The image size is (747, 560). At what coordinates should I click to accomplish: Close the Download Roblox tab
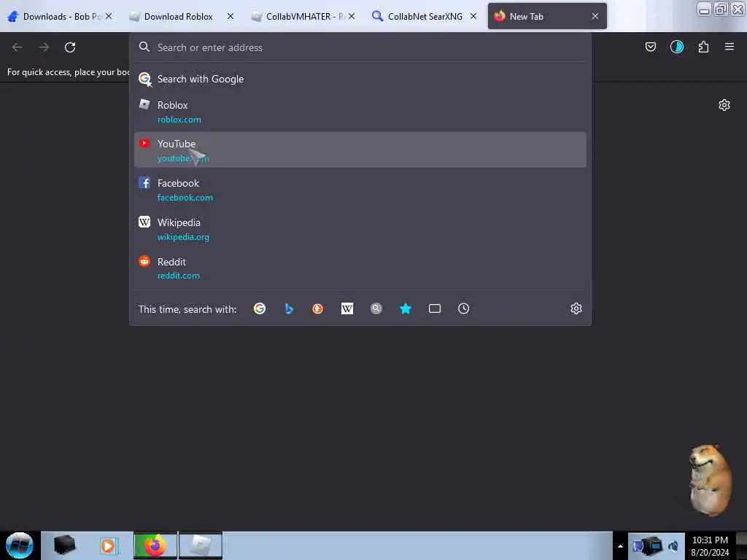pos(231,16)
